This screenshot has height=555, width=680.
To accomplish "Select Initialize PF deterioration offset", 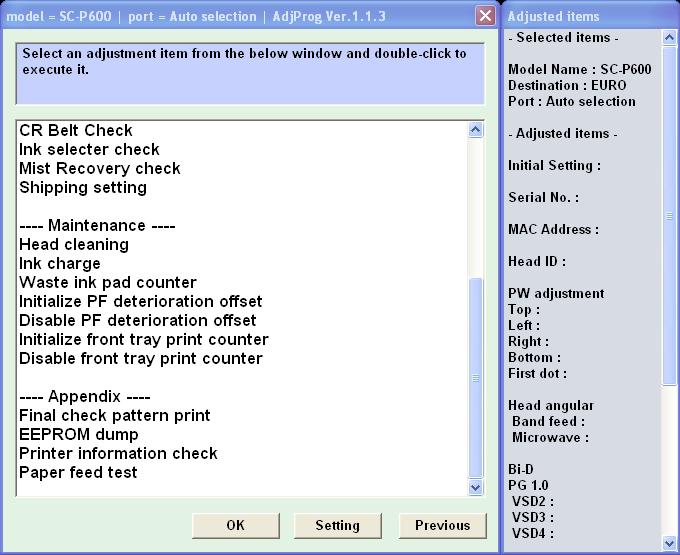I will click(x=141, y=302).
